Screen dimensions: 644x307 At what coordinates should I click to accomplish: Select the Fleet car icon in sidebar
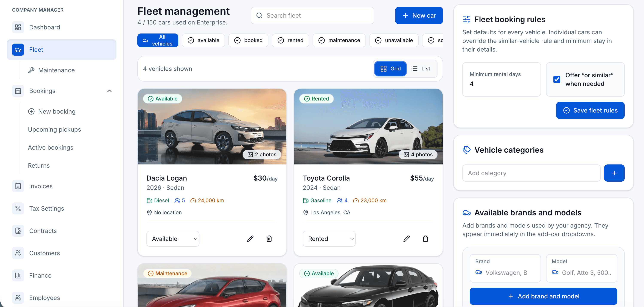click(x=18, y=50)
